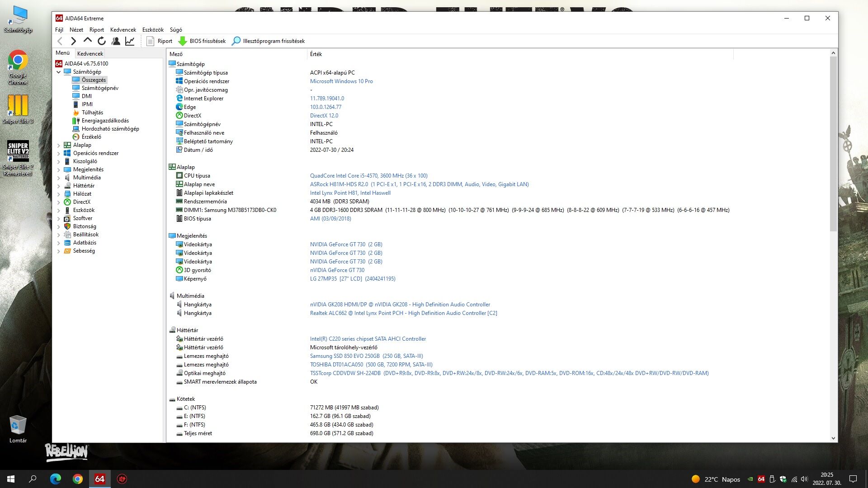Click the vertical scrollbar down arrow

tap(833, 438)
